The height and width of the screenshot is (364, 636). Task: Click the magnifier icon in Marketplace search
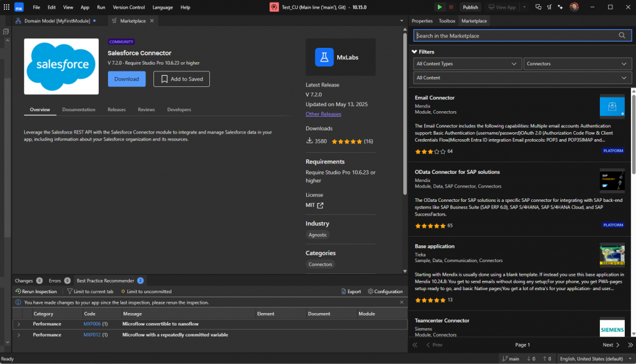click(x=622, y=36)
